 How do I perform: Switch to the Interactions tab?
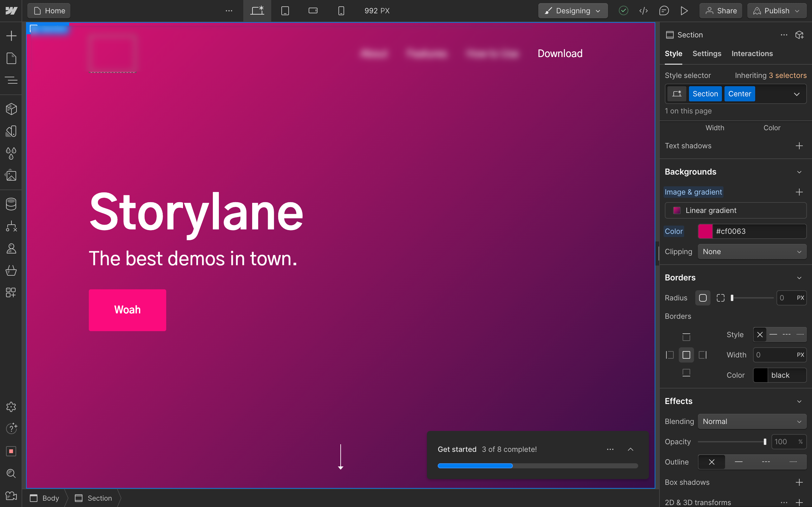coord(752,54)
